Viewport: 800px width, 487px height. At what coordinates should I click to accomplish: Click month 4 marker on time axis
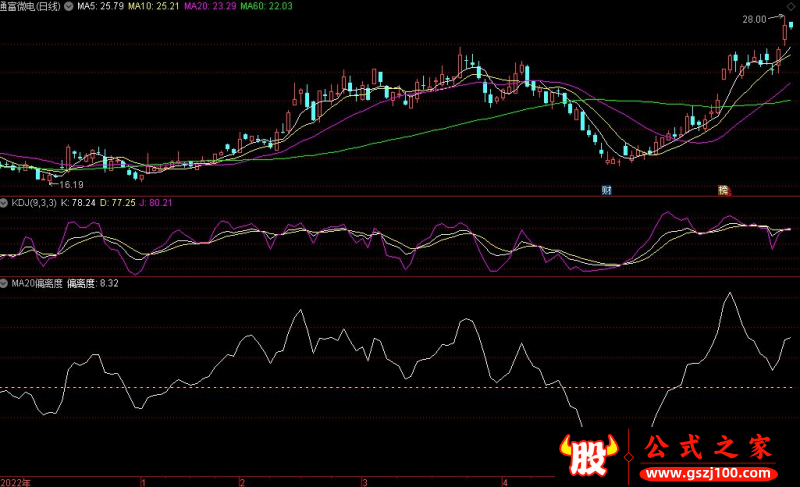(x=506, y=481)
